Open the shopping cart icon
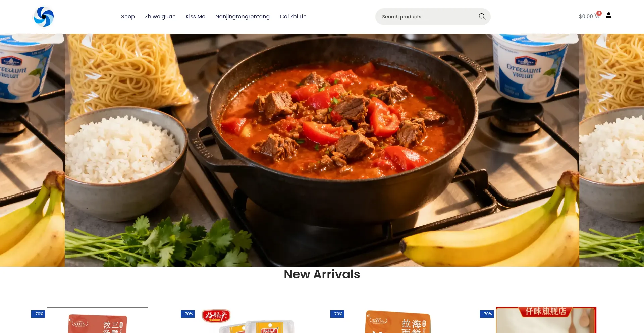The image size is (644, 333). click(597, 16)
